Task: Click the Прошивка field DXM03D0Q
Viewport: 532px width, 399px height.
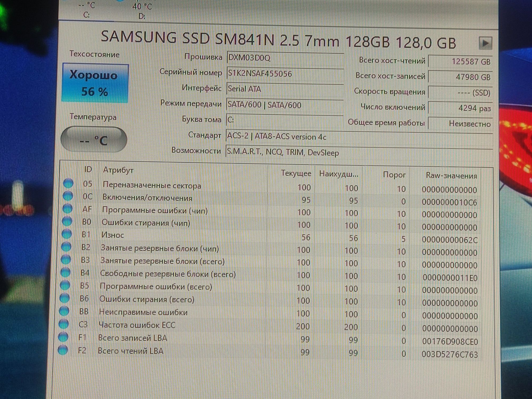Action: (x=285, y=58)
